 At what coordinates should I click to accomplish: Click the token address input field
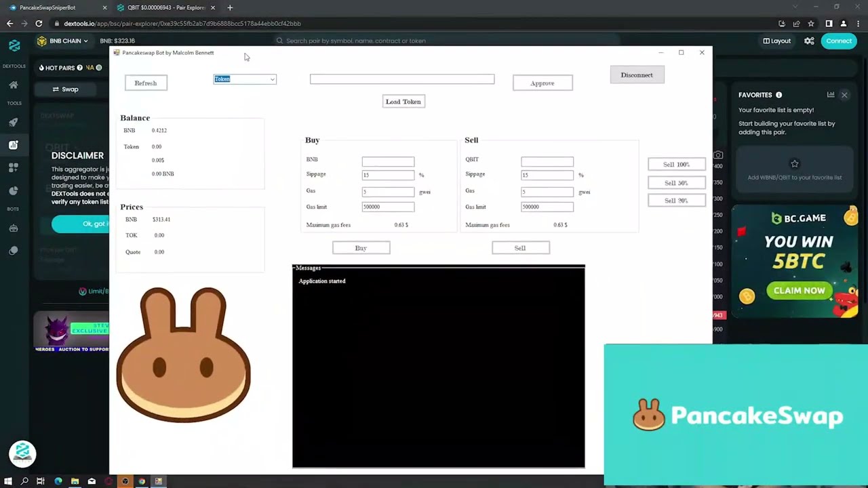[402, 79]
